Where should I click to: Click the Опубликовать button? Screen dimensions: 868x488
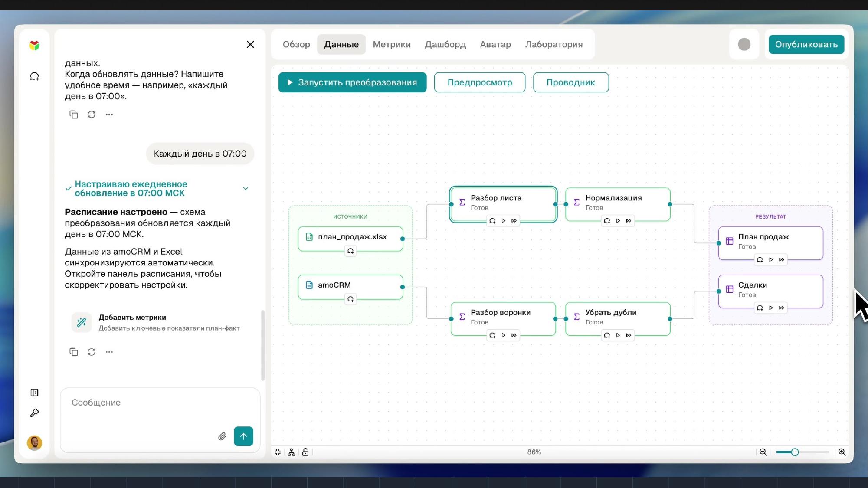coord(806,44)
